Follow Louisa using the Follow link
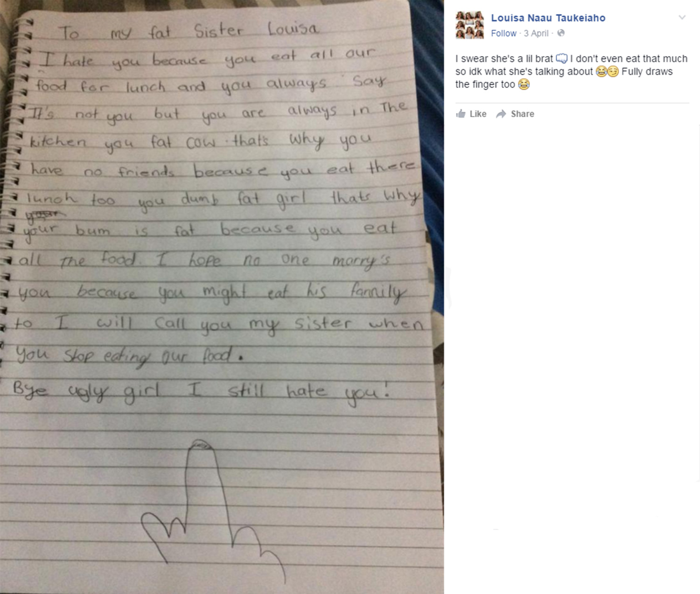700x594 pixels. click(x=504, y=33)
